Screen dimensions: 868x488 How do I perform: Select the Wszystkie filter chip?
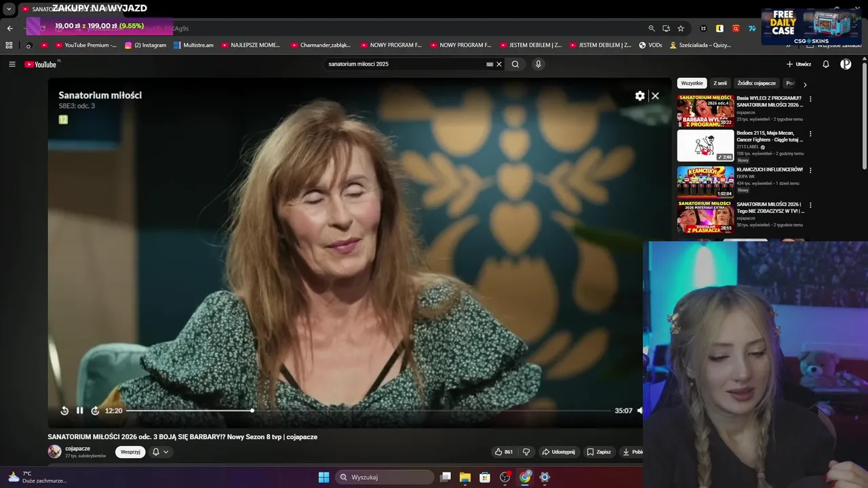pos(692,83)
